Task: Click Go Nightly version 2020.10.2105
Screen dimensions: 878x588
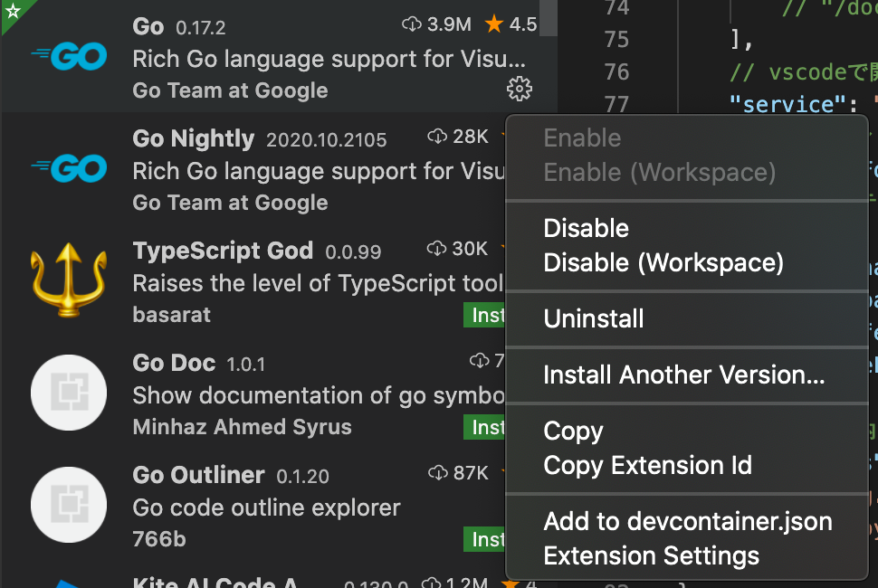Action: click(327, 140)
